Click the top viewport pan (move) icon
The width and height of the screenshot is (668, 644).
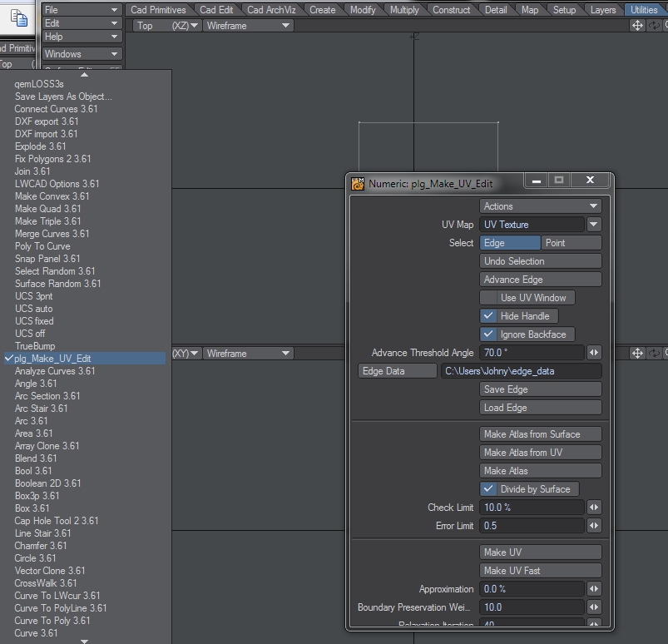coord(638,26)
